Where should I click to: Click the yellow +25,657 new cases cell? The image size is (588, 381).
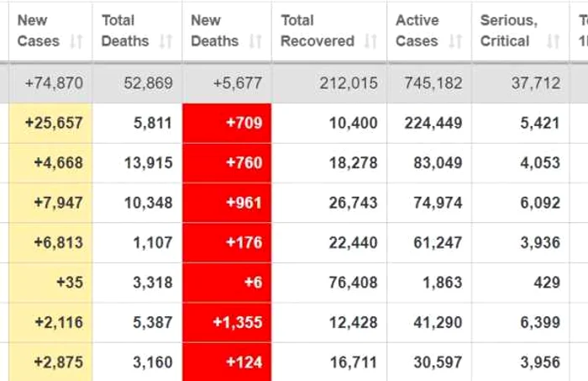coord(50,123)
